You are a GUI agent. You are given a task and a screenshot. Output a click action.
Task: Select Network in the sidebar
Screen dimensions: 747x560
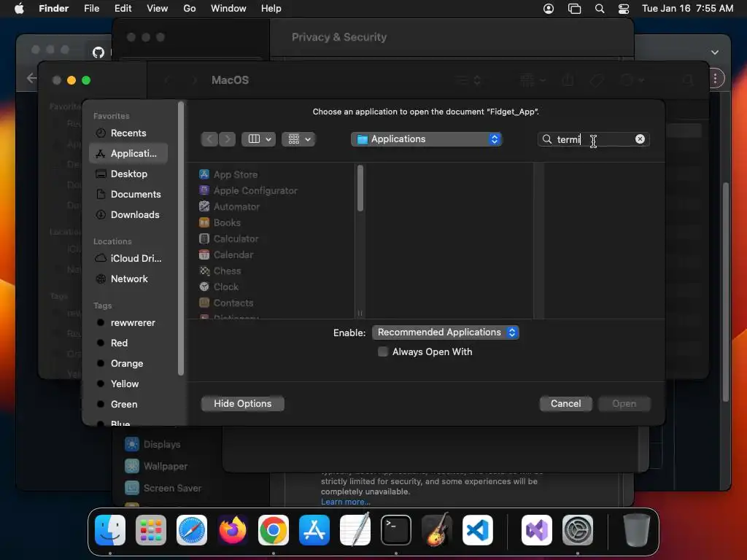pos(128,279)
